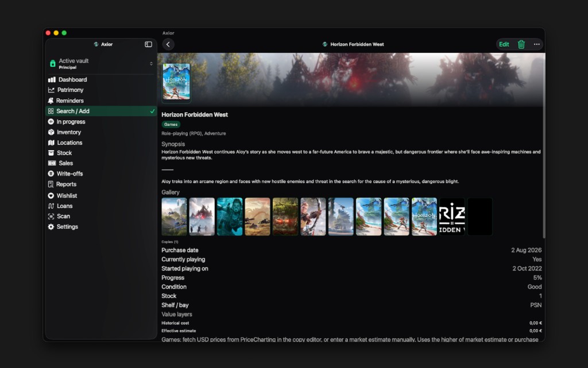The width and height of the screenshot is (588, 368).
Task: Toggle the sidebar panel icon
Action: [149, 44]
